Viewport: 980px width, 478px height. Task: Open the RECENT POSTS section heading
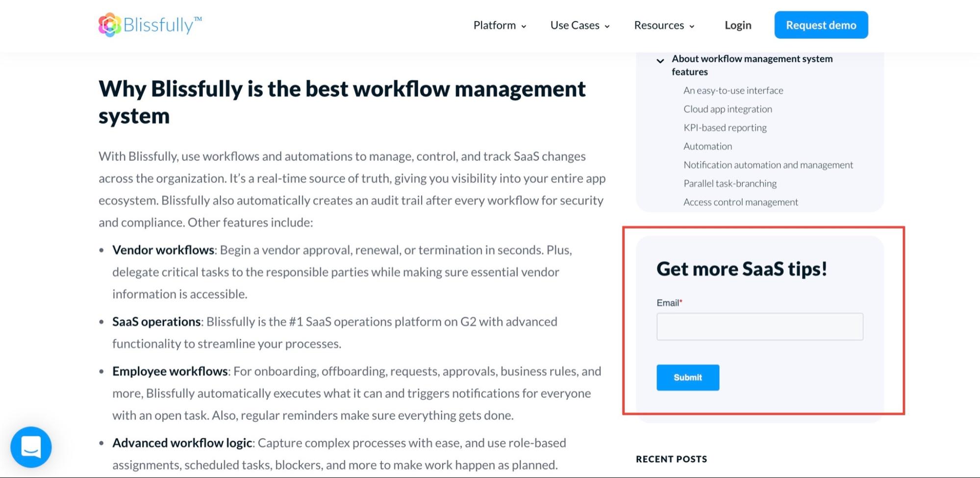click(671, 459)
